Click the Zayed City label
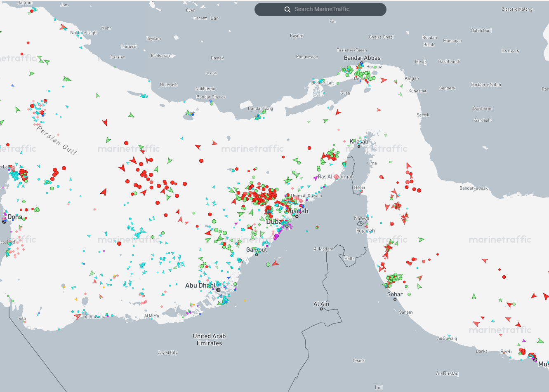The width and height of the screenshot is (549, 392). click(x=167, y=353)
